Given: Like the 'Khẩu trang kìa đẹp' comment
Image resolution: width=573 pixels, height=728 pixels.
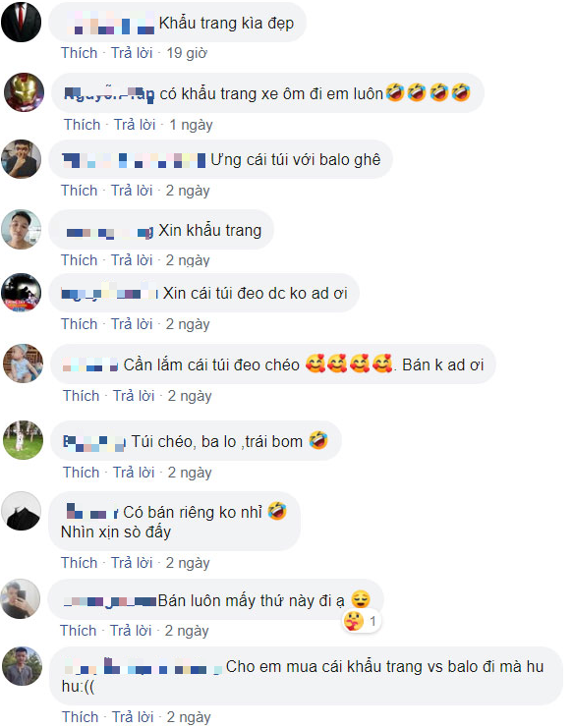Looking at the screenshot, I should [79, 53].
